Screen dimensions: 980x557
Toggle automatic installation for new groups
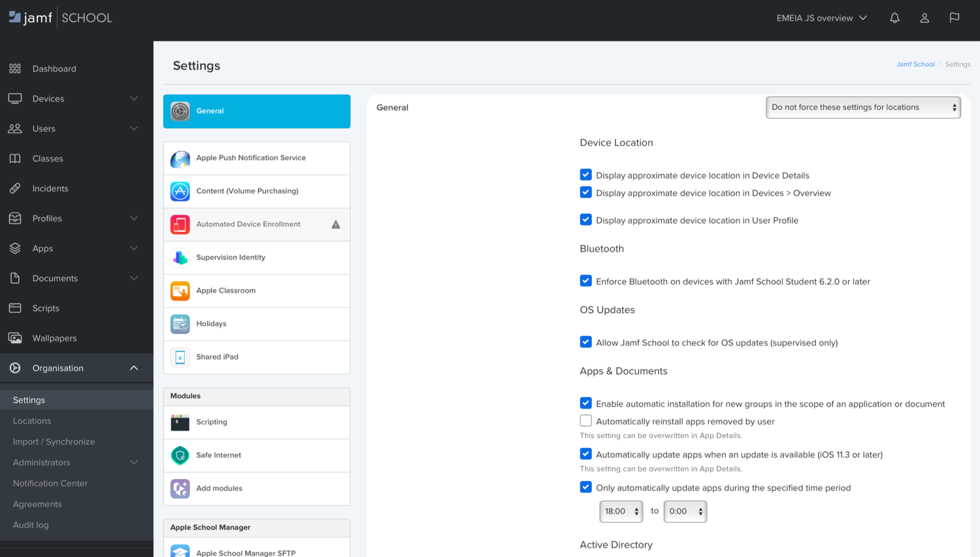[x=586, y=403]
